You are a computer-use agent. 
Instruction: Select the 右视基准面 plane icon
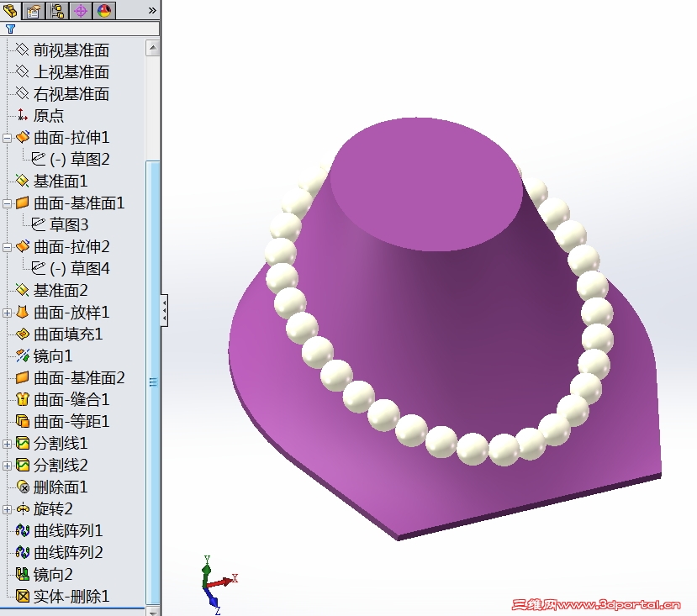(x=22, y=93)
